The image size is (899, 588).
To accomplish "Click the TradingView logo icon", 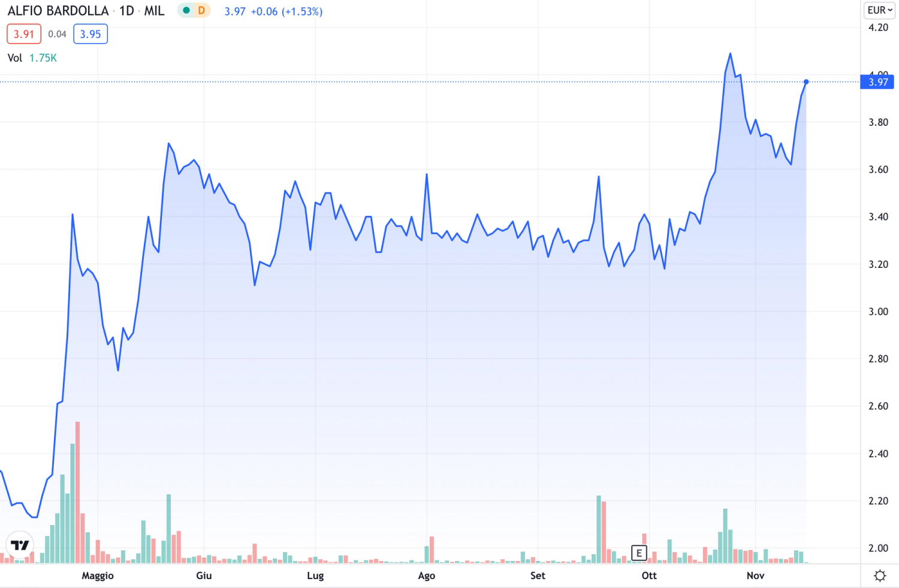I will coord(20,545).
